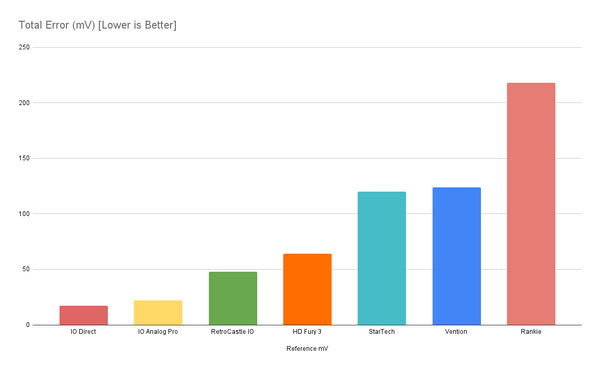This screenshot has height=371, width=600.
Task: Click the IO Direct red bar
Action: (83, 315)
